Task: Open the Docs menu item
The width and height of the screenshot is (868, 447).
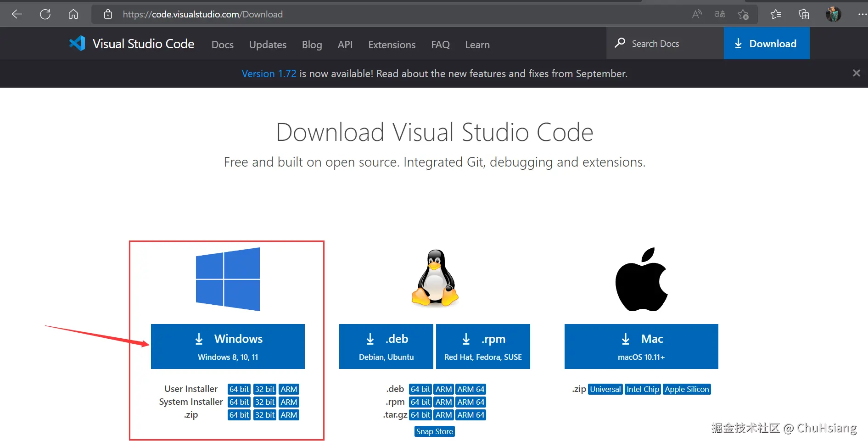Action: (x=223, y=45)
